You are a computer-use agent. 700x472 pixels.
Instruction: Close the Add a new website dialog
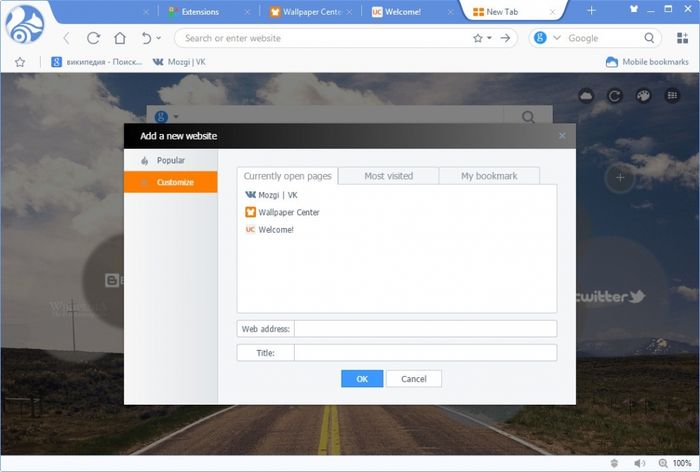click(562, 136)
